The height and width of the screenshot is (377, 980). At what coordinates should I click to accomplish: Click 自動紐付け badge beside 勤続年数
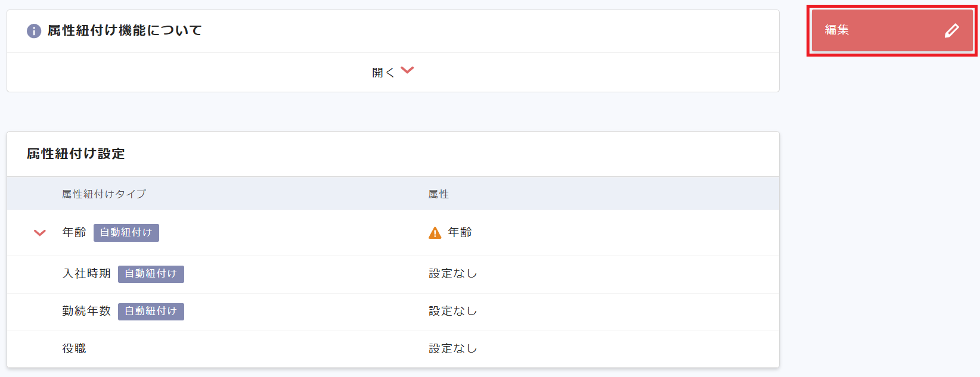[x=151, y=311]
